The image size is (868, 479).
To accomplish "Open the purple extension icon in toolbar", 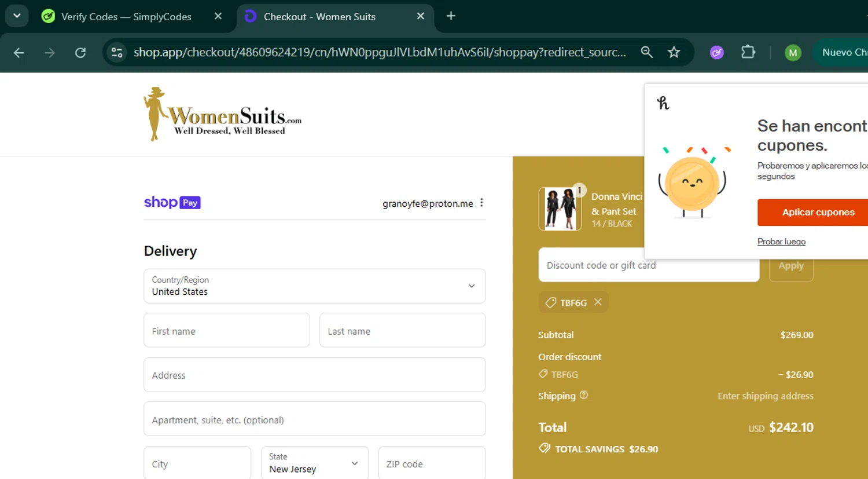I will point(717,53).
